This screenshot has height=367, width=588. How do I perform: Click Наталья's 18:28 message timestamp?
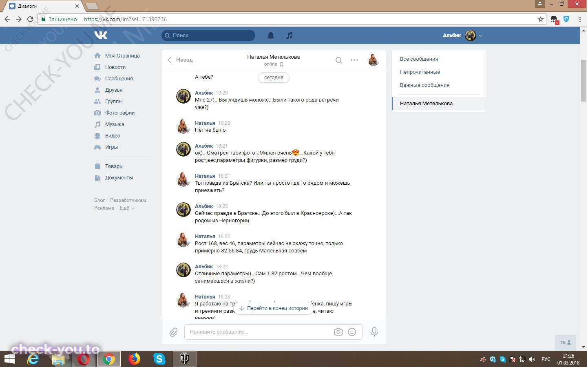(224, 297)
